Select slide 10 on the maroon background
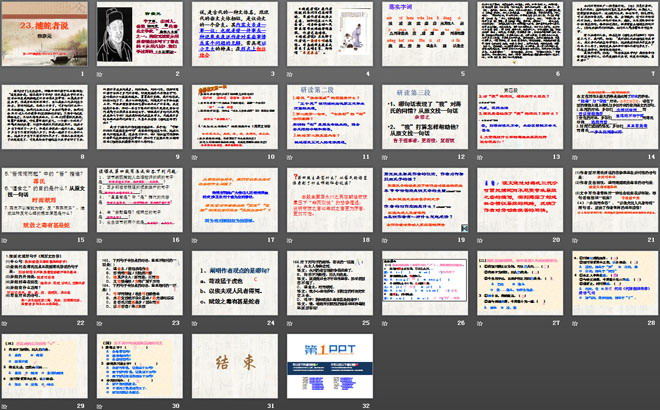 click(x=232, y=118)
